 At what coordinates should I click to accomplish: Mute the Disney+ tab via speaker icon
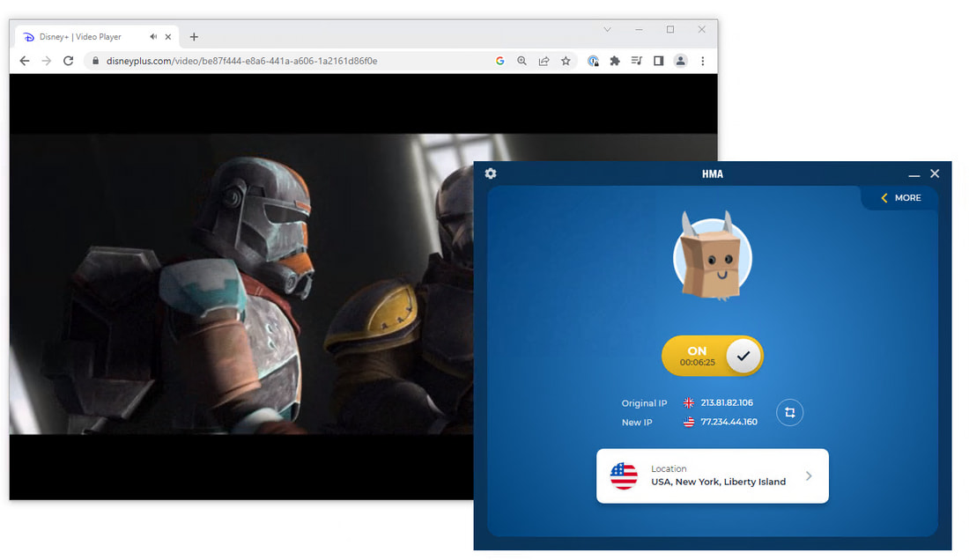(153, 37)
